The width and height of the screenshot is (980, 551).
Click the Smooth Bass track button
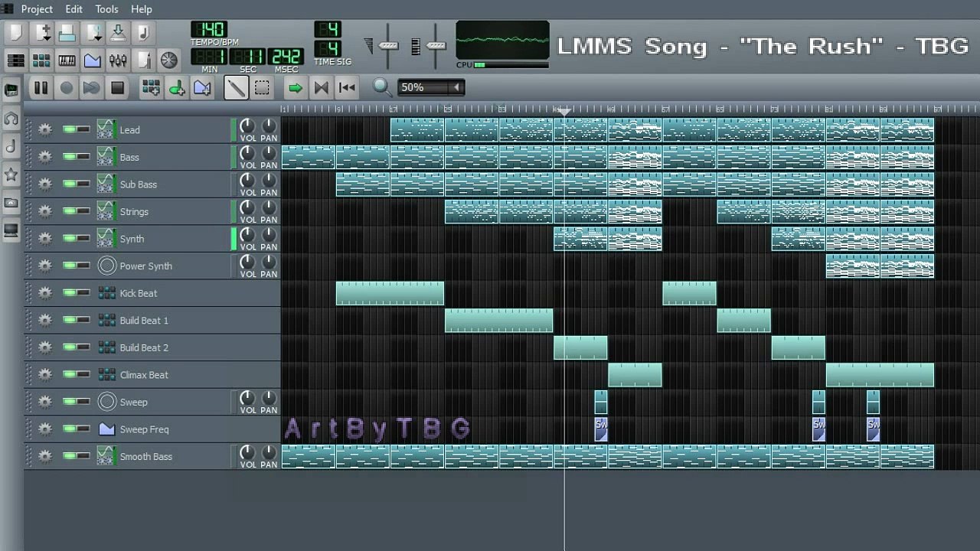(x=163, y=456)
